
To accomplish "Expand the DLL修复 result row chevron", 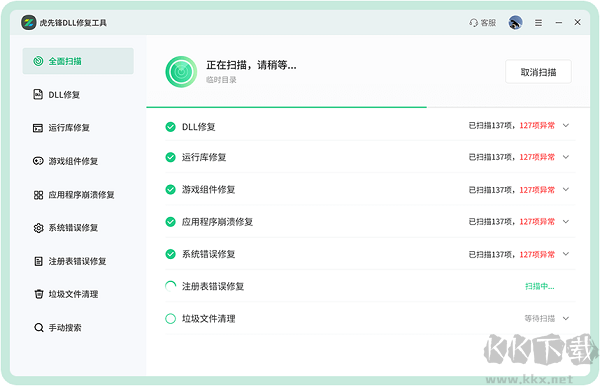I will (566, 125).
